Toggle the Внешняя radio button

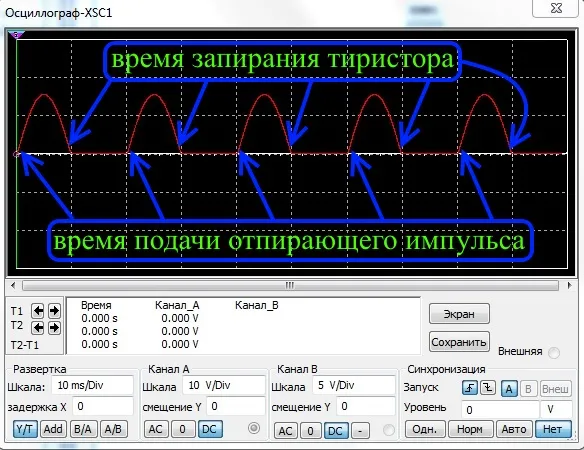point(554,352)
